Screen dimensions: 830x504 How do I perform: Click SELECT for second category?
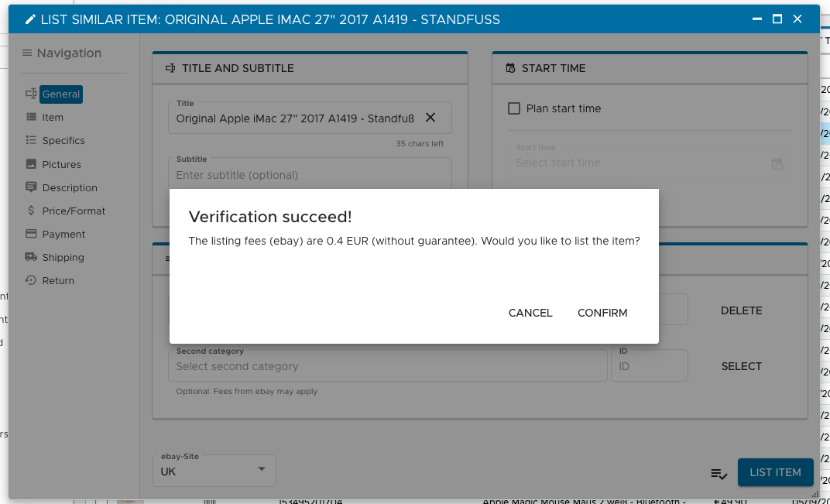(x=741, y=366)
